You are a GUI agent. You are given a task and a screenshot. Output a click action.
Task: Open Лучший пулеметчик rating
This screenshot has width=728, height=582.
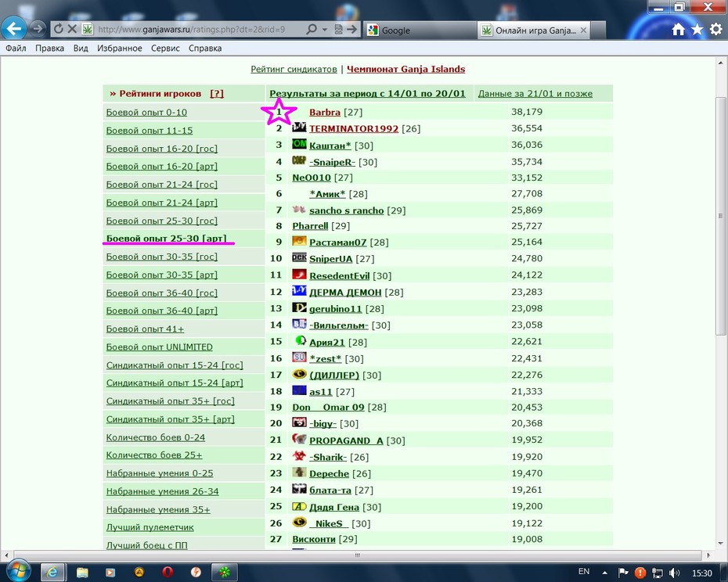(x=150, y=527)
